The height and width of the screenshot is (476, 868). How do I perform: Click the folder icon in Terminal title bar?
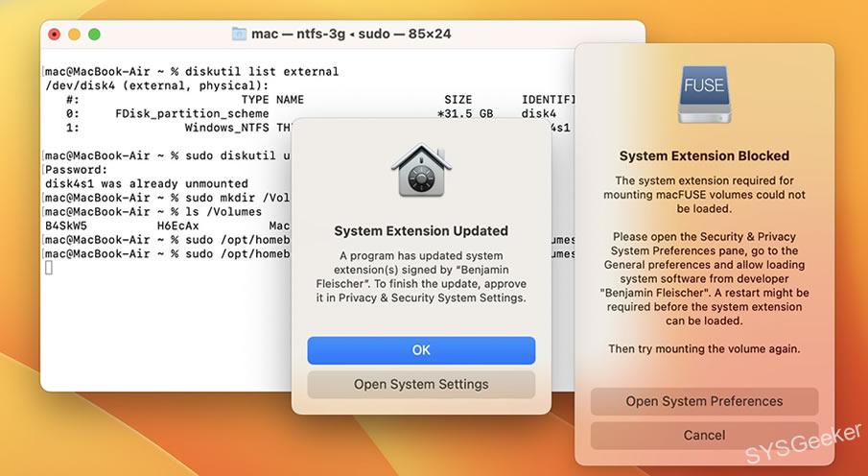[239, 34]
